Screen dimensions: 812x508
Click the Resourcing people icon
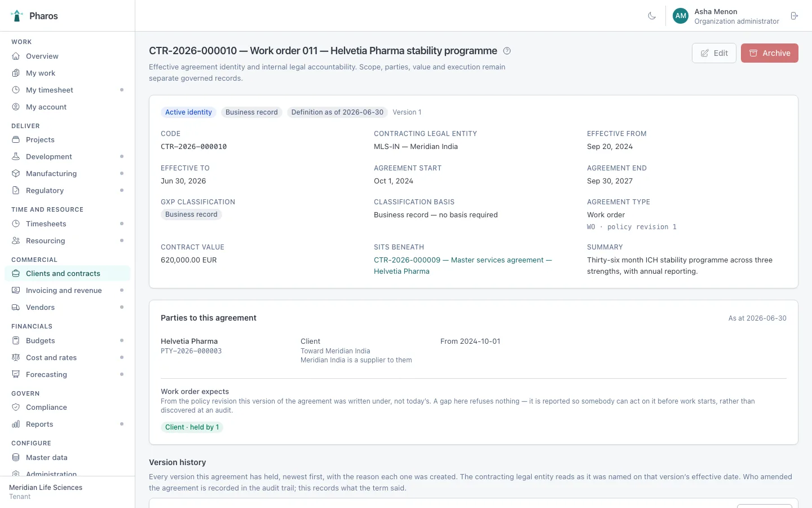16,241
